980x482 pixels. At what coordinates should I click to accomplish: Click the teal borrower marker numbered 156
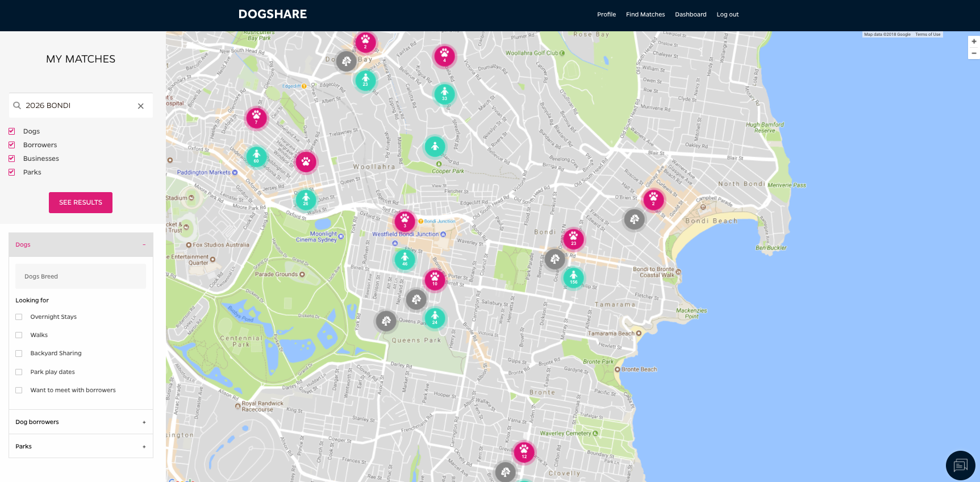573,278
